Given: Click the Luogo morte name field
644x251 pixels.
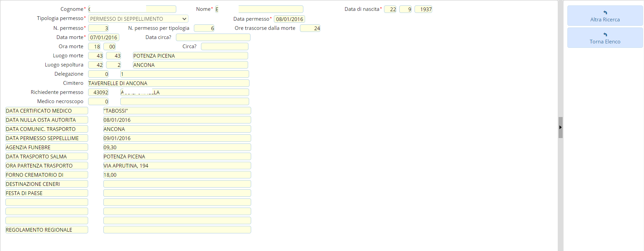Looking at the screenshot, I should click(x=190, y=56).
